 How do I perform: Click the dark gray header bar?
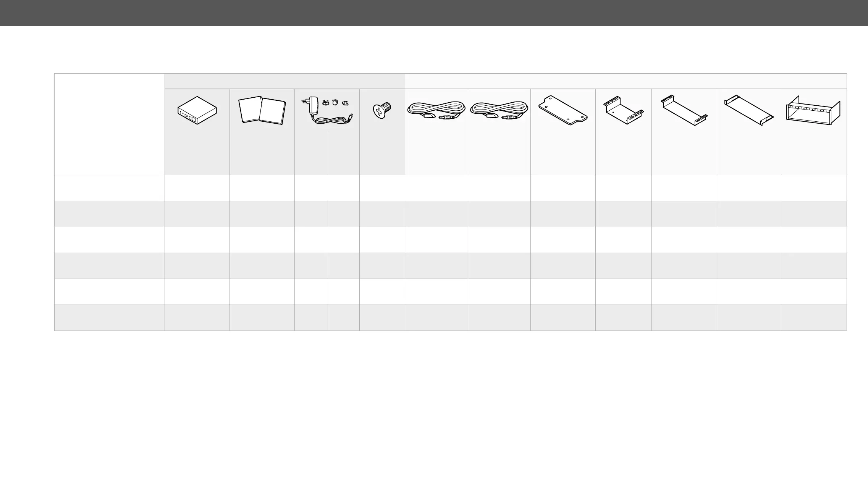pos(434,13)
